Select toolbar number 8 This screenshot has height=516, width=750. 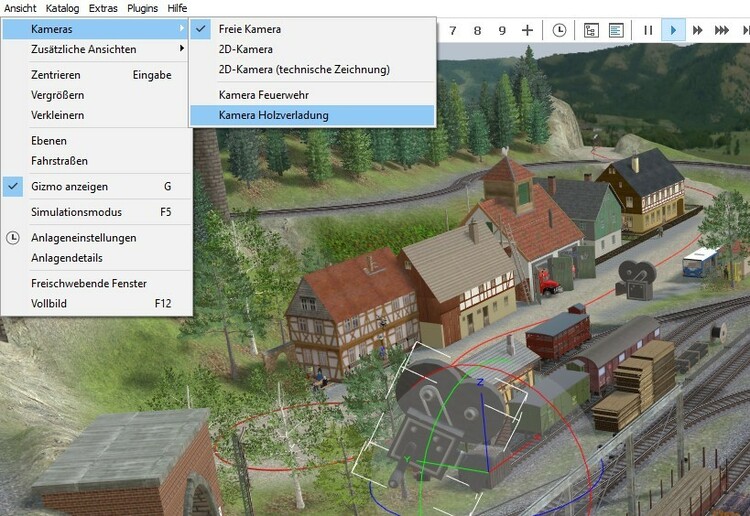pyautogui.click(x=477, y=30)
